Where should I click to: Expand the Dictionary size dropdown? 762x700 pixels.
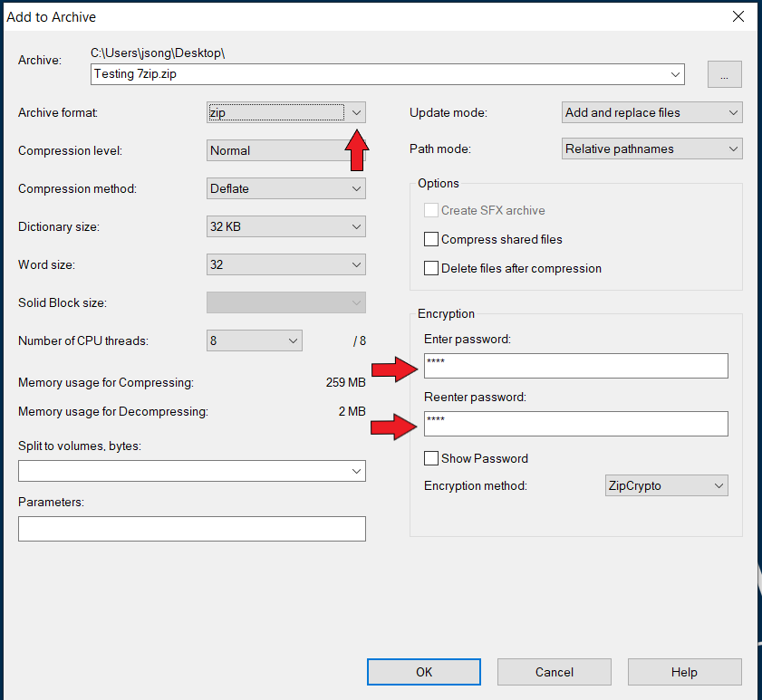[x=285, y=226]
